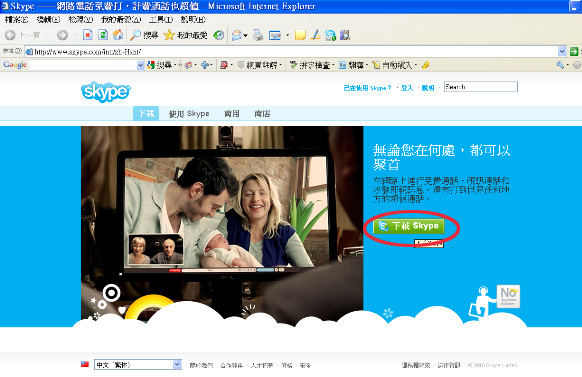582x377 pixels.
Task: Click the Skype logo
Action: point(106,92)
